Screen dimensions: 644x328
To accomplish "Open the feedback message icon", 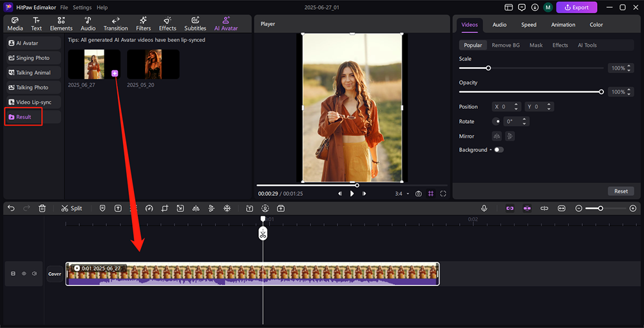I will tap(522, 7).
